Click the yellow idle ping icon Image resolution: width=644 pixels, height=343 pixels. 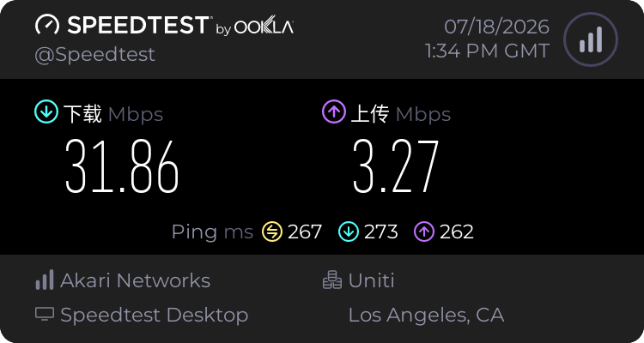[x=272, y=232]
